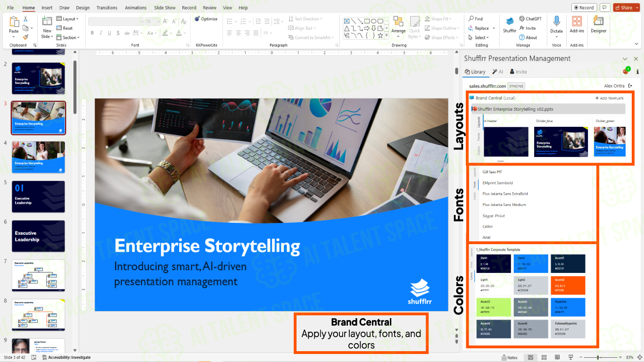Image resolution: width=644 pixels, height=362 pixels.
Task: Toggle Underline formatting
Action: 109,33
